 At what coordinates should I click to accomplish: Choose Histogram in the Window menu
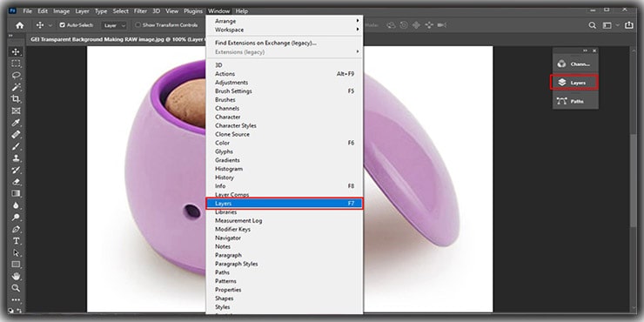285,169
